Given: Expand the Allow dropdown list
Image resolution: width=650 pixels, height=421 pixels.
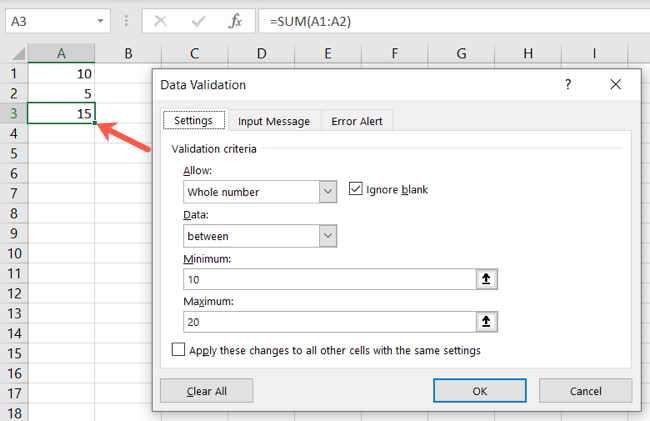Looking at the screenshot, I should coord(326,191).
